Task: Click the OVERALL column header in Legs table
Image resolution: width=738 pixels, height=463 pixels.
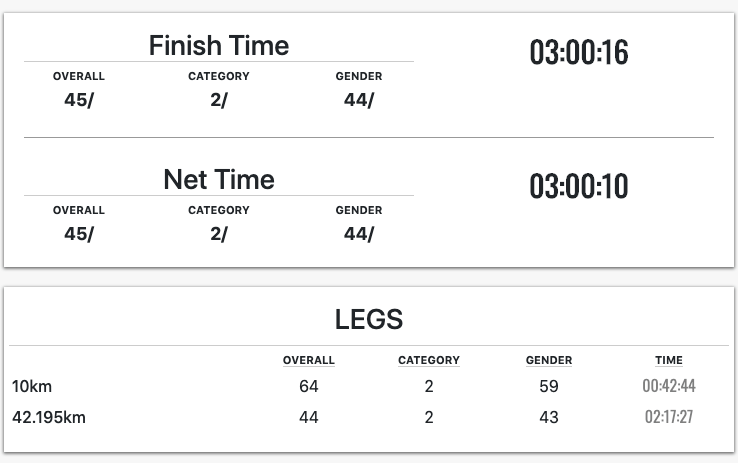Action: 309,360
